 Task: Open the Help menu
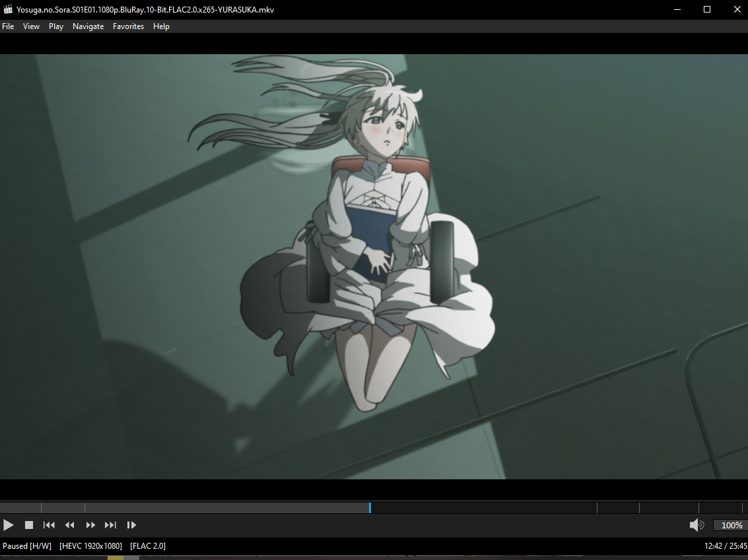click(x=161, y=26)
